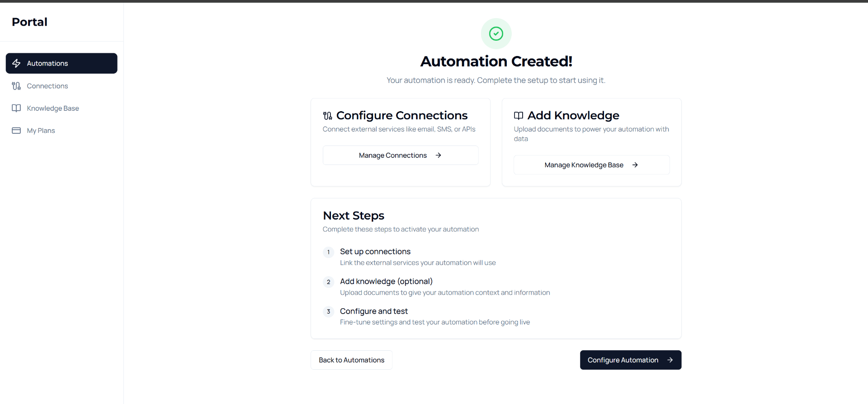Select My Plans in the sidebar
This screenshot has height=404, width=868.
(x=41, y=131)
